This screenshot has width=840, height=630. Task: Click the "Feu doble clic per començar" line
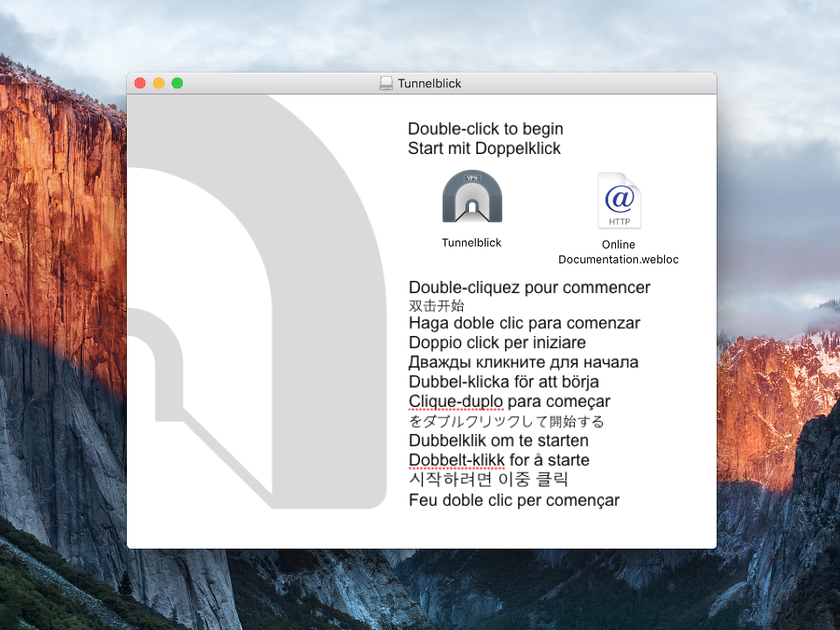click(x=514, y=500)
